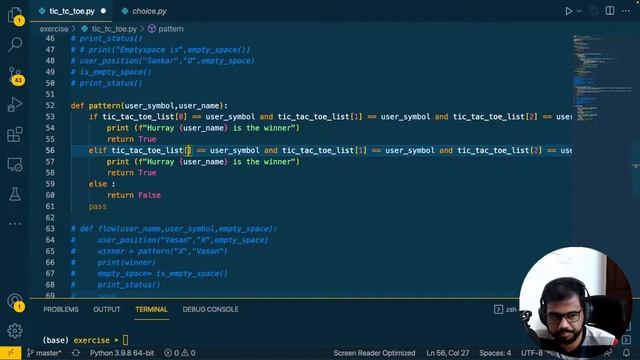Open Remote Explorer icon in activity bar

coord(15,164)
